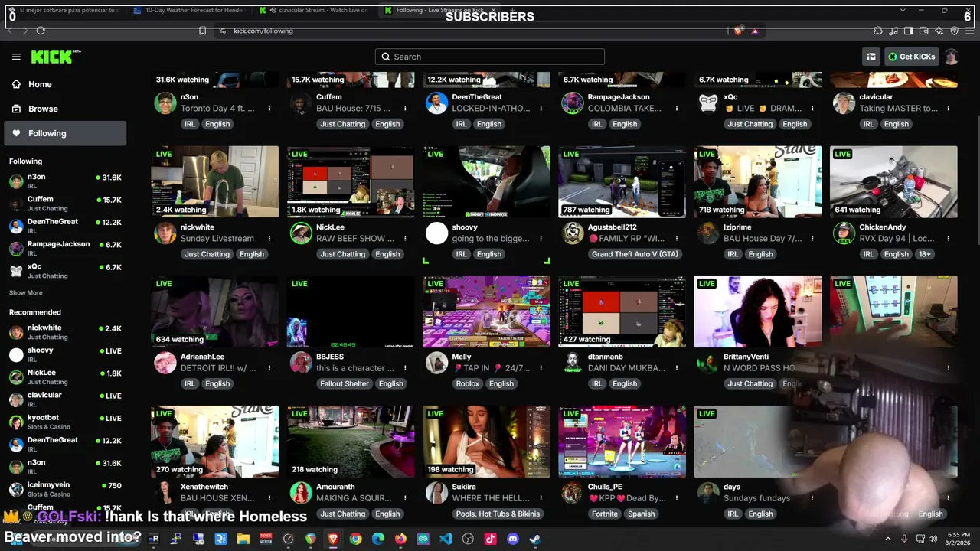
Task: Open xQc's channel from the Following sidebar
Action: [x=66, y=271]
